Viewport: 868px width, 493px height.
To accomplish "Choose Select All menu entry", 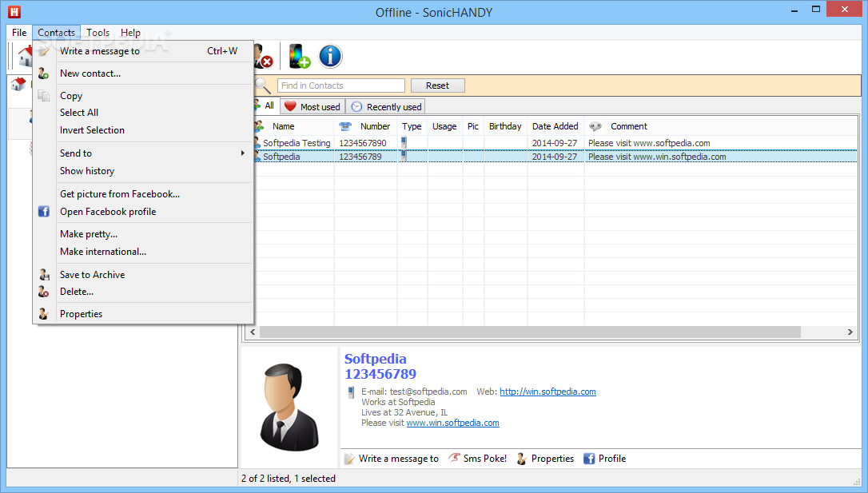I will tap(143, 113).
